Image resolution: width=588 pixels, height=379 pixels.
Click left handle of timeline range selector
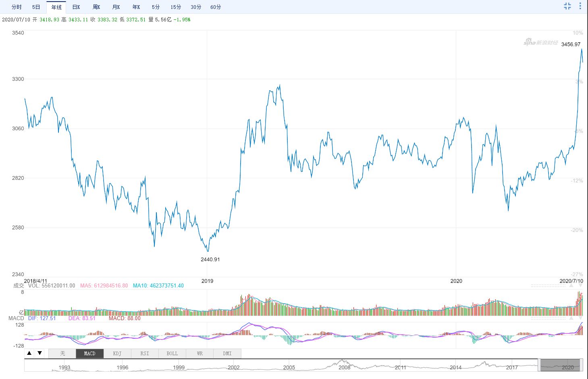[x=538, y=365]
